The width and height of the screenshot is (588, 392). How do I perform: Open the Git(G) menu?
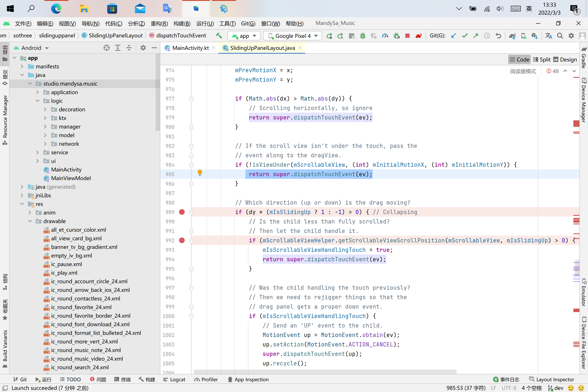point(248,23)
